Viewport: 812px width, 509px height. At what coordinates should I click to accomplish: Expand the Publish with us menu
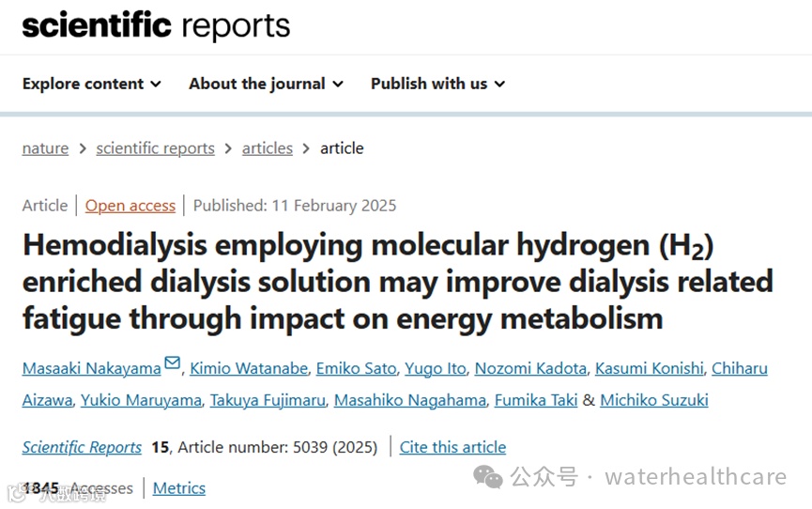click(437, 84)
